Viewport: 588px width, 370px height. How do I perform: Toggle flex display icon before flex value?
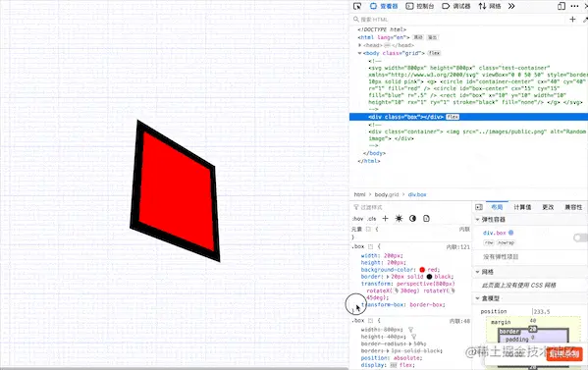(394, 365)
